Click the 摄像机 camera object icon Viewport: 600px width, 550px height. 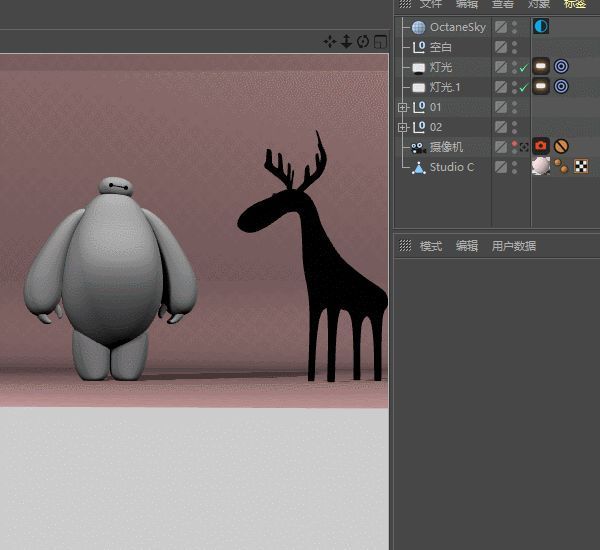click(418, 147)
